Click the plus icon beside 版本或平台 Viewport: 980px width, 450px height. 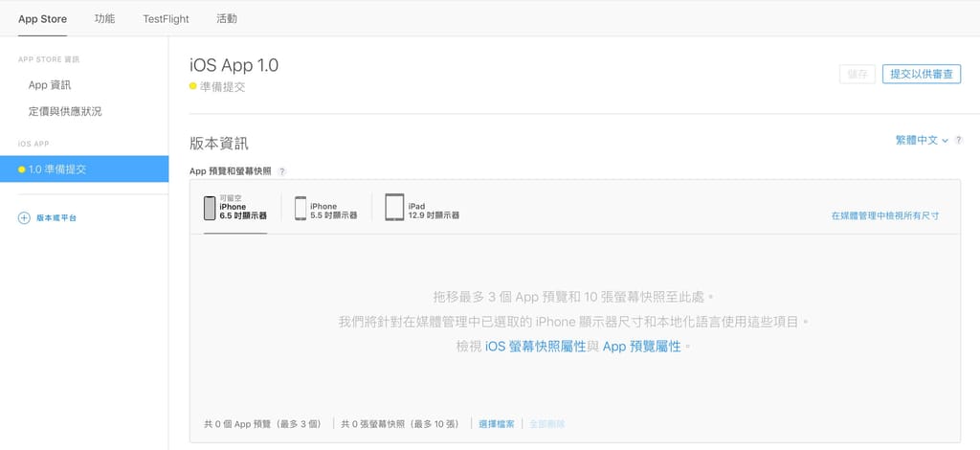tap(24, 218)
